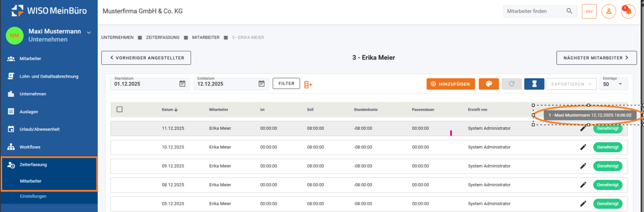This screenshot has height=212, width=644.
Task: Open the user profile icon
Action: 608,12
